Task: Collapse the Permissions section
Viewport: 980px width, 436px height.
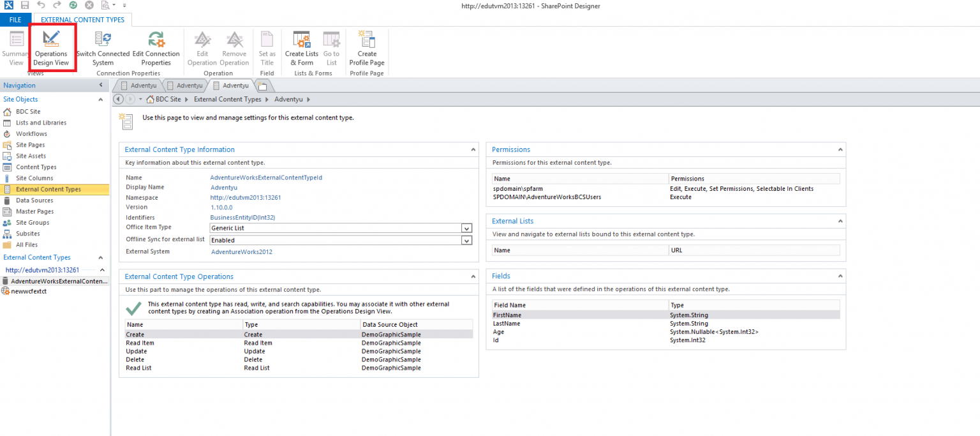Action: 840,149
